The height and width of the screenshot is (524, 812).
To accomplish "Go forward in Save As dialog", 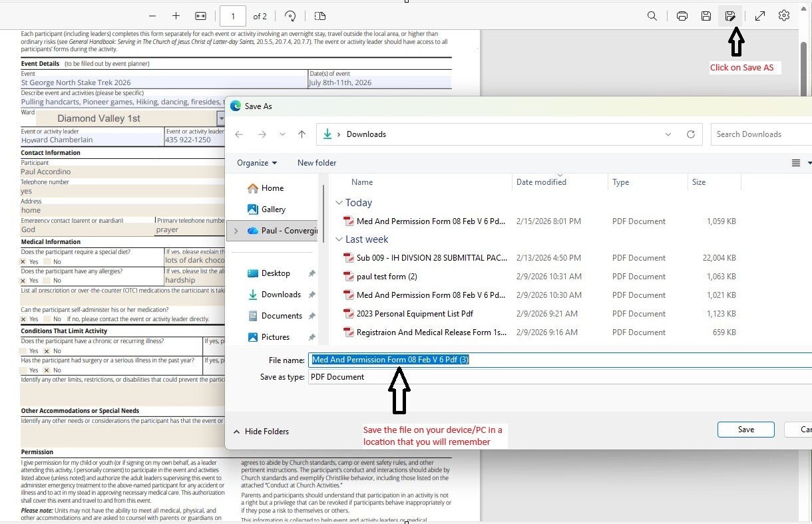I will (x=262, y=134).
